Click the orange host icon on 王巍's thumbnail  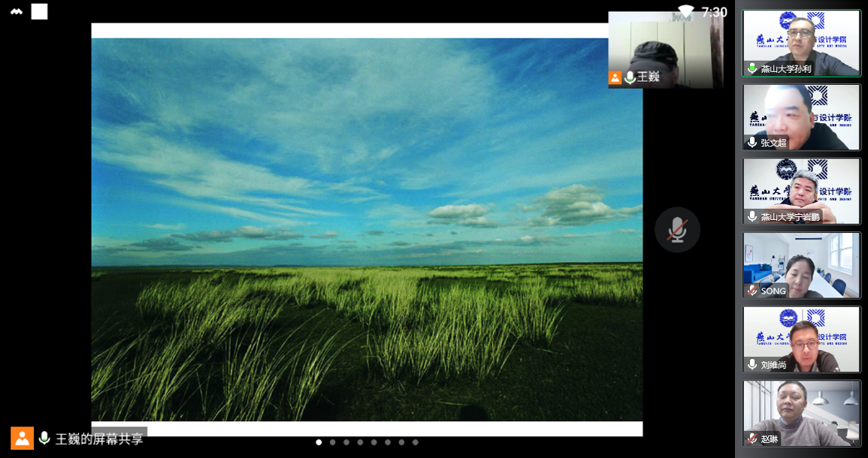[615, 77]
